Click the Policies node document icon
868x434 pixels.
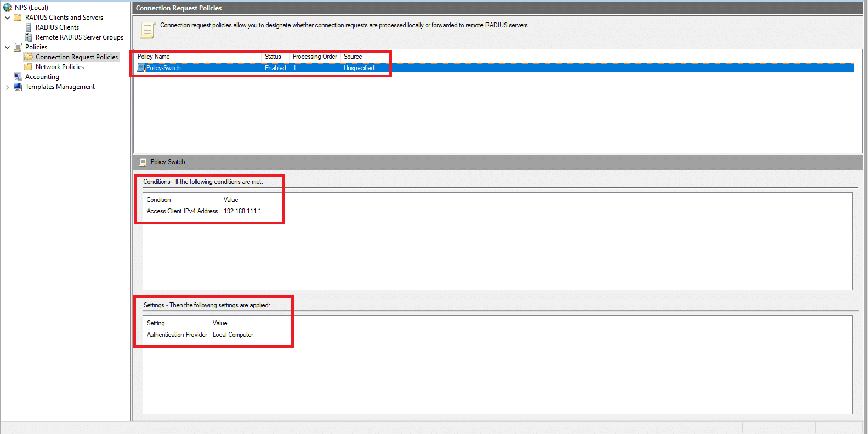(18, 47)
